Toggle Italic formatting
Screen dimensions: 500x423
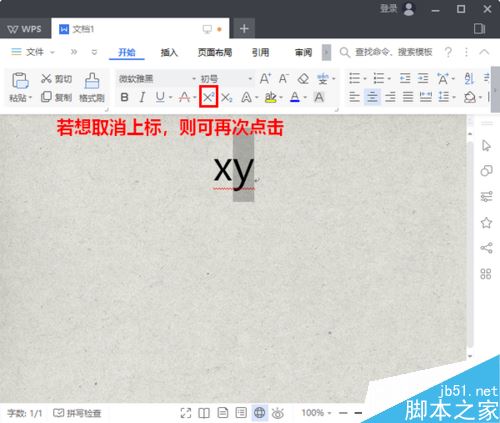coord(142,97)
